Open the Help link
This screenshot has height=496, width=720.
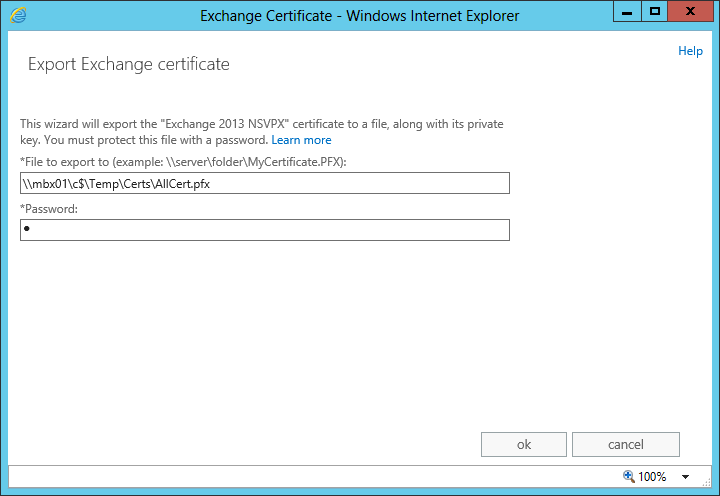pyautogui.click(x=690, y=51)
